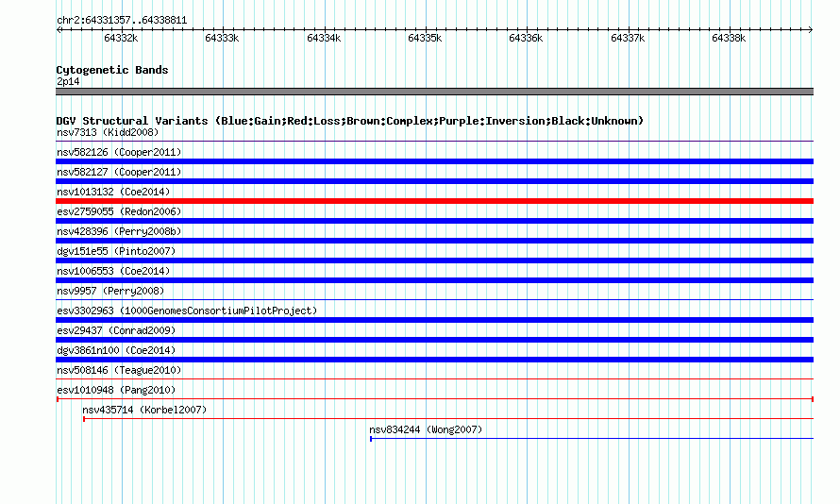The height and width of the screenshot is (504, 840).
Task: Click the blue bar under esv29437
Action: [x=434, y=340]
